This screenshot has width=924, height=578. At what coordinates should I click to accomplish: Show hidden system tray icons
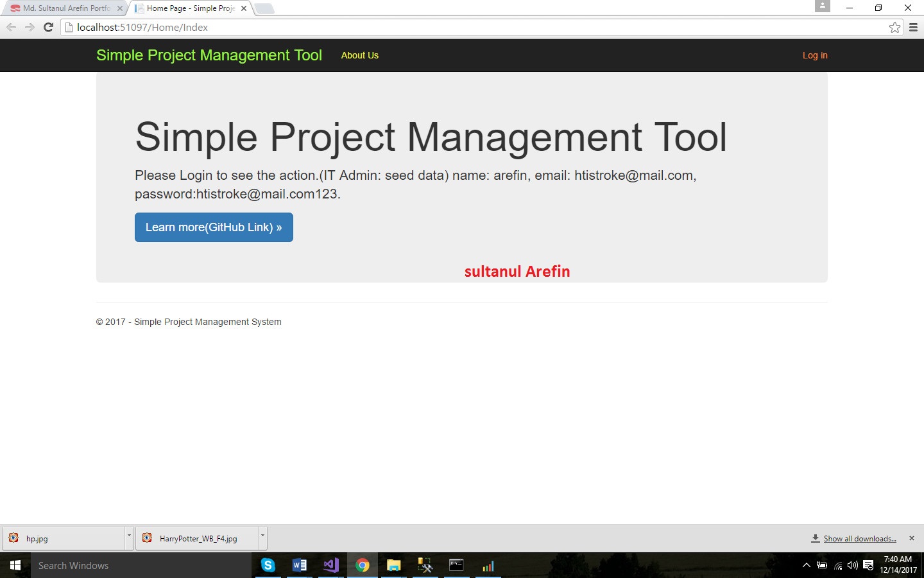[x=807, y=565]
